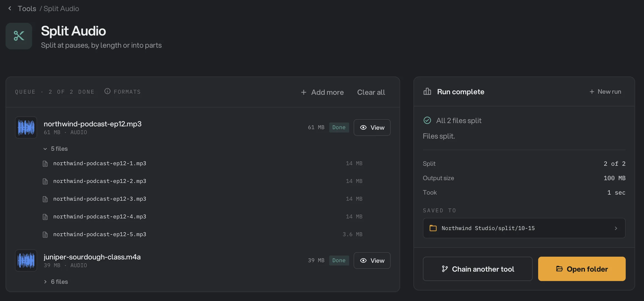Screen dimensions: 644x301
Task: Start a New run
Action: click(x=605, y=91)
